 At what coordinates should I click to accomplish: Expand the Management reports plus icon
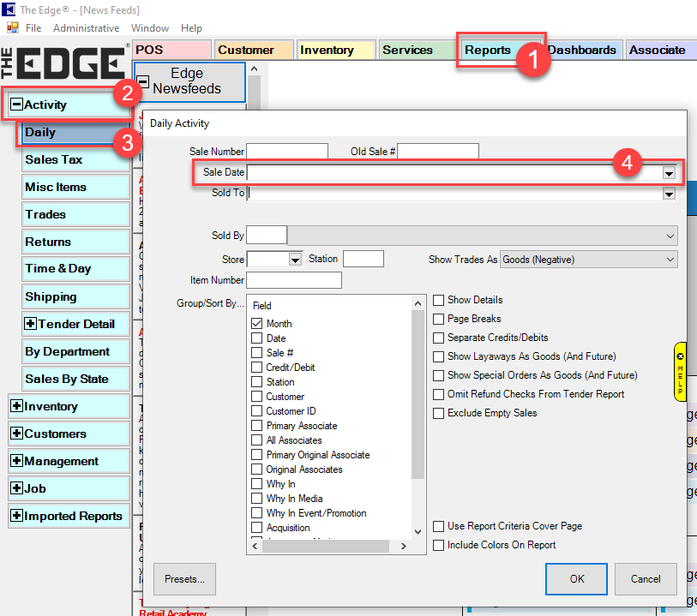pos(16,461)
